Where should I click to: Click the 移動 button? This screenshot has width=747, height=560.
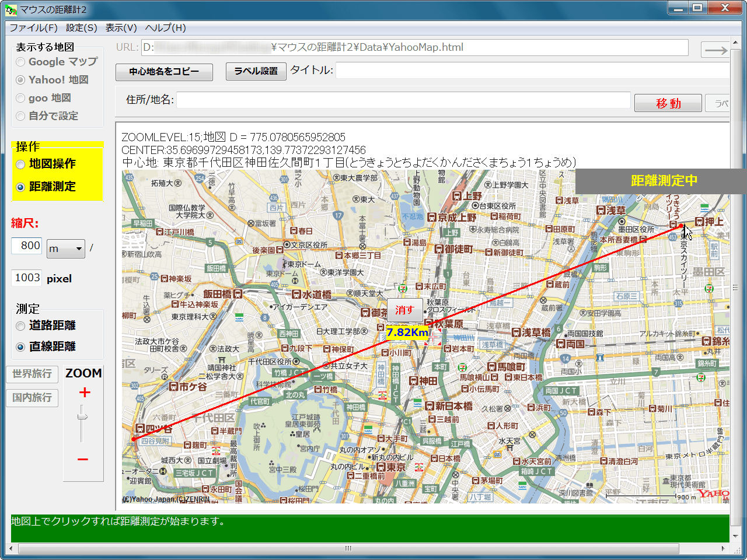pos(668,103)
